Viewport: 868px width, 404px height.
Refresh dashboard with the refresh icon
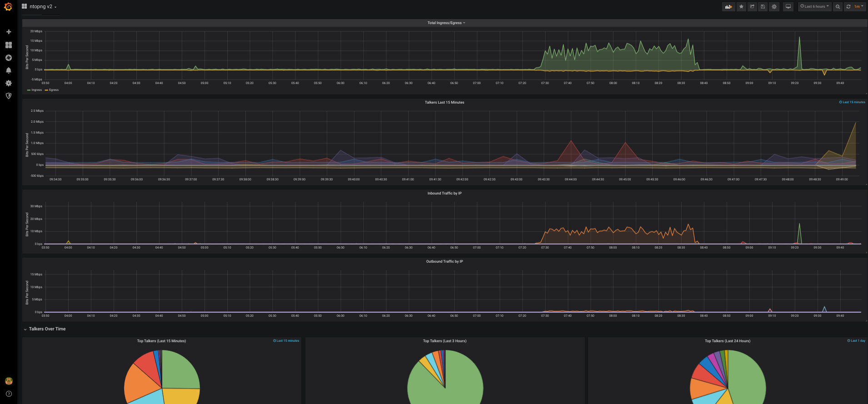(848, 6)
